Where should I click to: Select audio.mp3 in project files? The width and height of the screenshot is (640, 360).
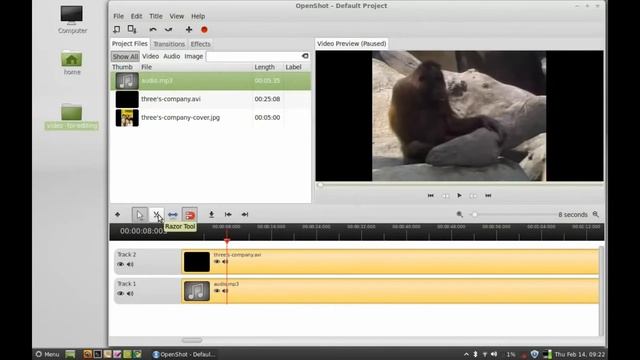coord(211,81)
